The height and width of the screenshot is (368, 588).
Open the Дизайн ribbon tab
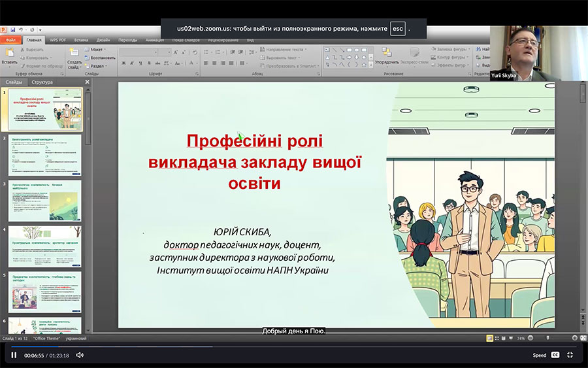tap(103, 40)
